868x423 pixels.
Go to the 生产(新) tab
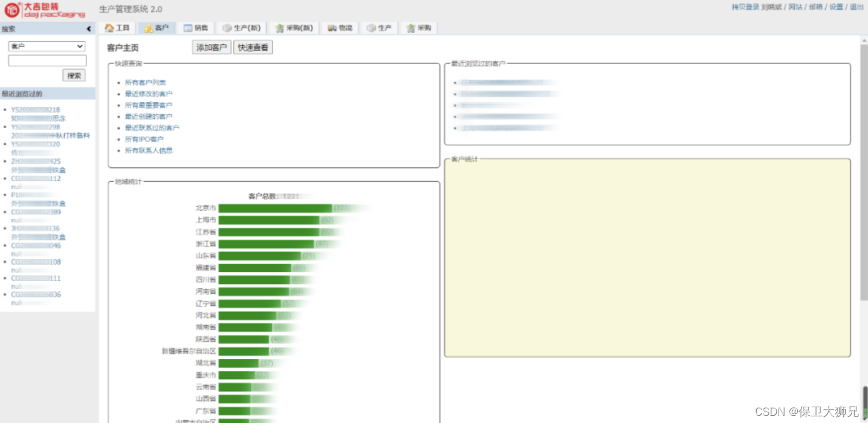point(241,28)
